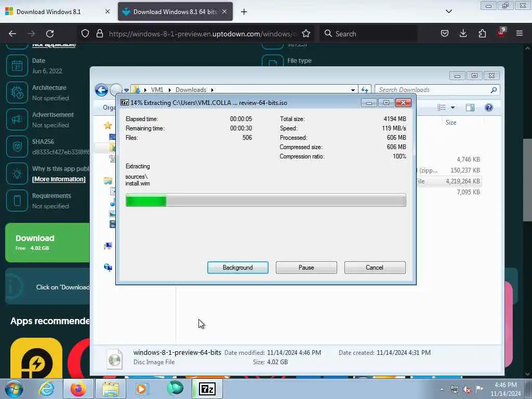Open the Firefox extensions puzzle icon

coord(482,34)
